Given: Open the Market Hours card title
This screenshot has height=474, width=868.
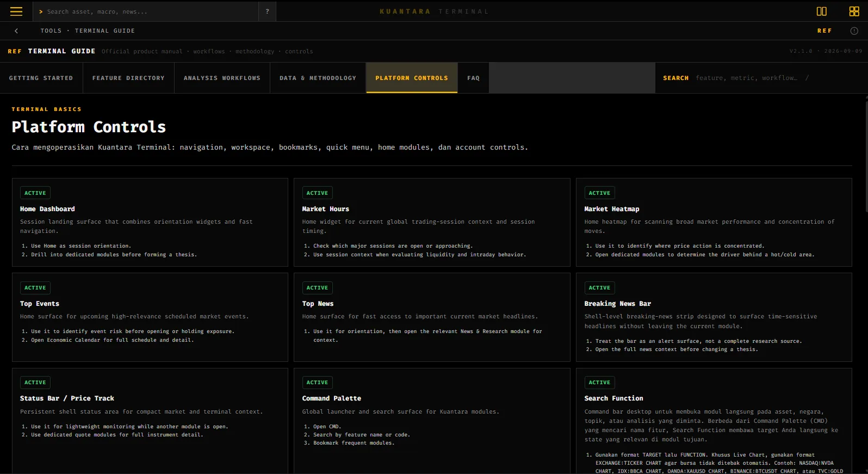Looking at the screenshot, I should (326, 209).
